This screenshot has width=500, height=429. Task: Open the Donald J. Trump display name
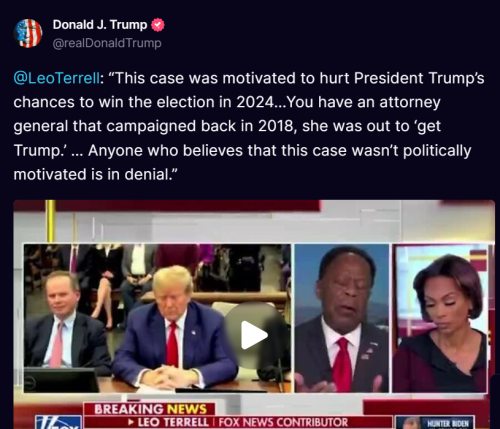100,25
